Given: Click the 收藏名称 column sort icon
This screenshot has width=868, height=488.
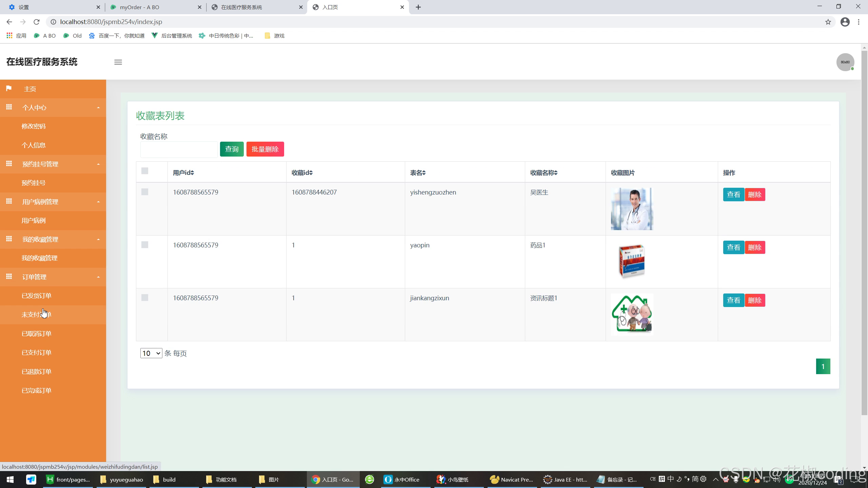Looking at the screenshot, I should coord(555,173).
